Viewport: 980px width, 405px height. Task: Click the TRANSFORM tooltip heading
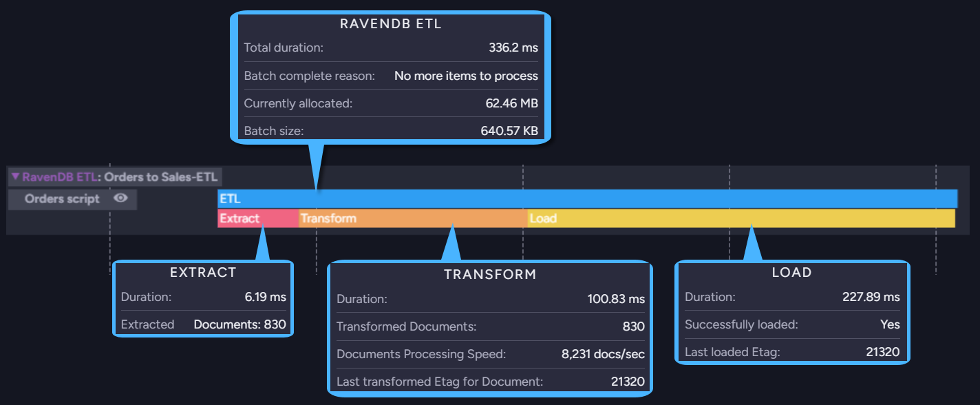[490, 275]
